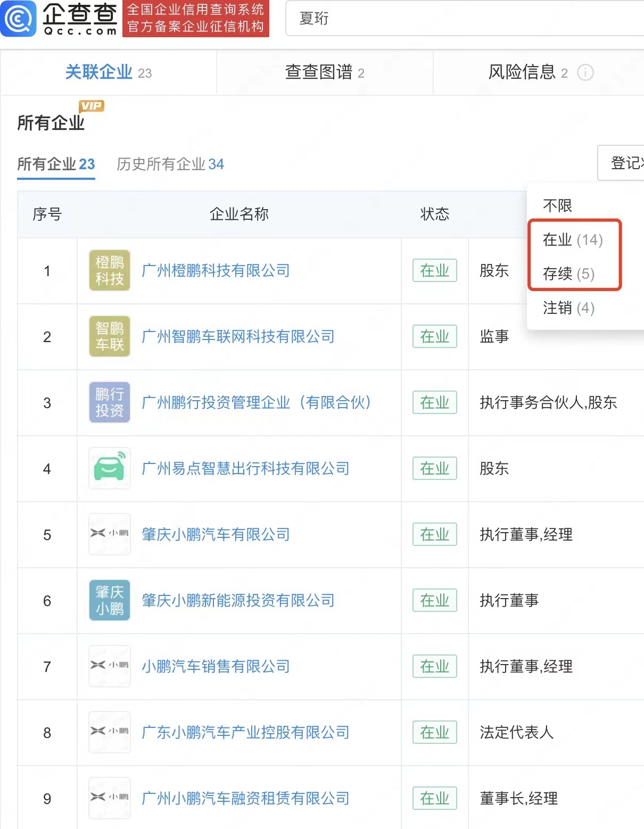This screenshot has height=829, width=644.
Task: Select the 存续 (5) status filter
Action: point(570,275)
